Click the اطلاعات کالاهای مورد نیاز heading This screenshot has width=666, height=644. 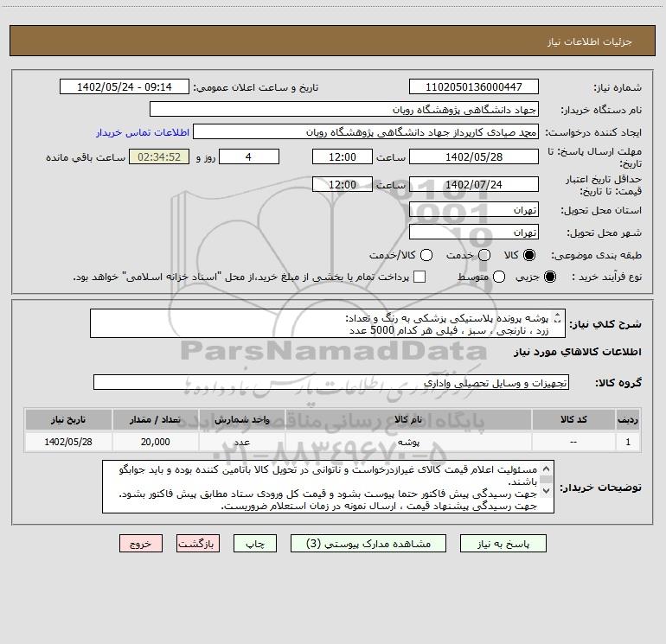(x=577, y=352)
